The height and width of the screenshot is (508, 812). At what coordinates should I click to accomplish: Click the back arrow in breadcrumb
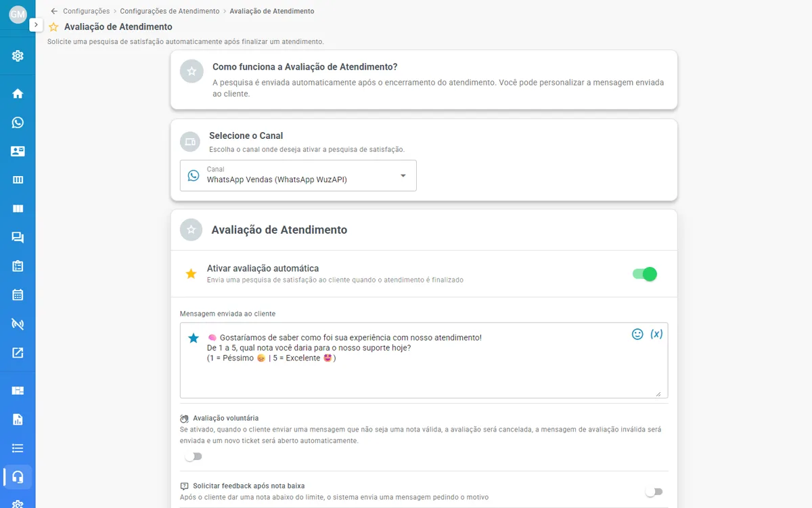[x=54, y=11]
